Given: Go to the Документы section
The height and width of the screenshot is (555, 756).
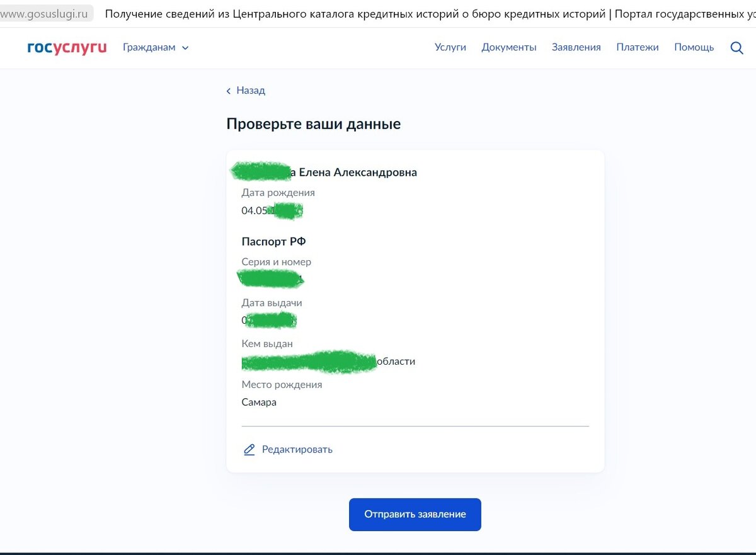Looking at the screenshot, I should pos(509,47).
